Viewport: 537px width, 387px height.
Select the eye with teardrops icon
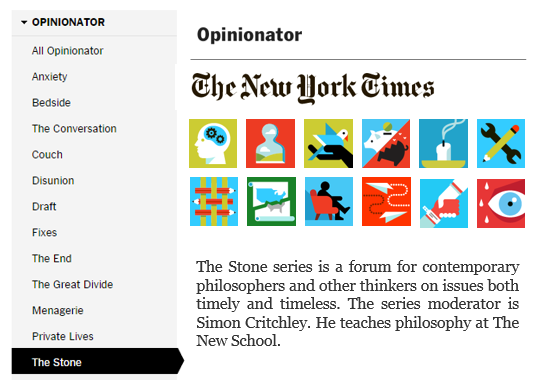tap(501, 203)
